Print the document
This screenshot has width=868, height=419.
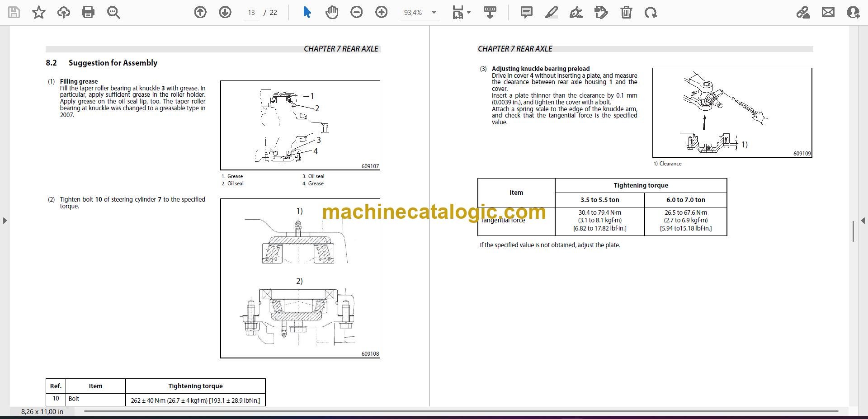tap(88, 12)
